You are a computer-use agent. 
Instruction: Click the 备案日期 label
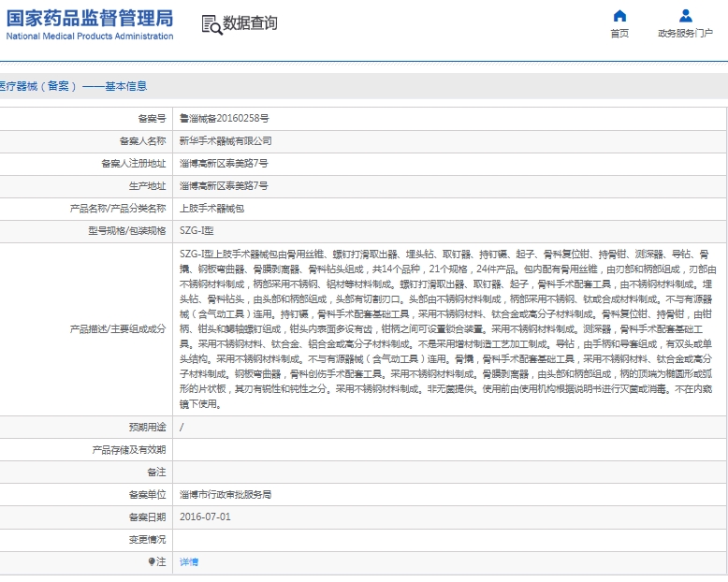point(147,517)
